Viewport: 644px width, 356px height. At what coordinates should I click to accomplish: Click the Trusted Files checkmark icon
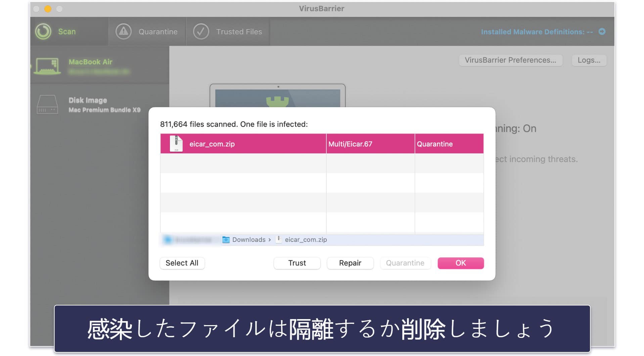pyautogui.click(x=201, y=32)
